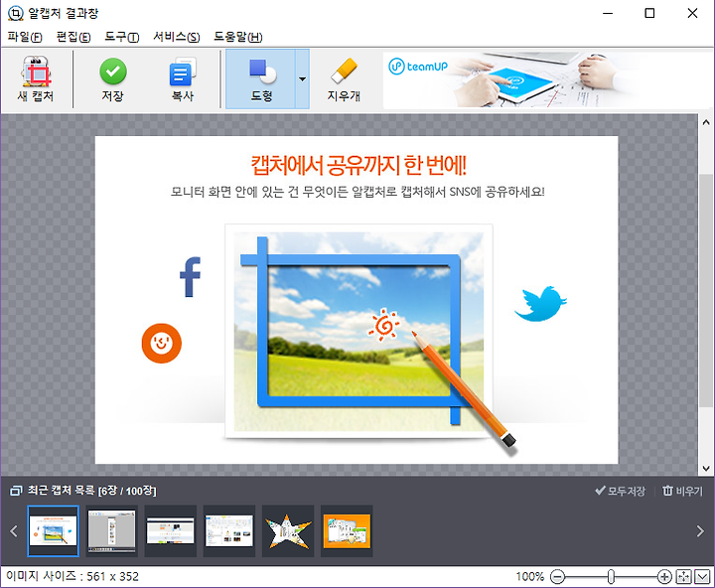Click the Facebook logo in the captured image
This screenshot has width=715, height=588.
click(x=190, y=277)
